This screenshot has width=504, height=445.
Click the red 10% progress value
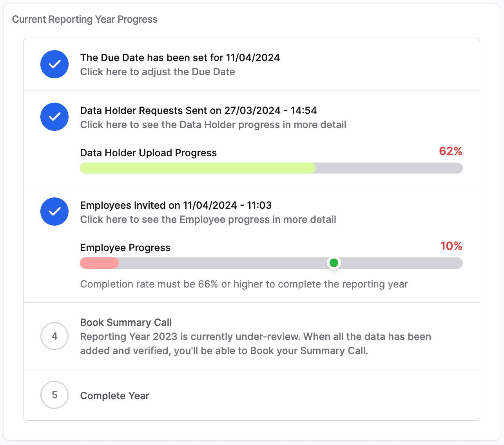point(451,246)
